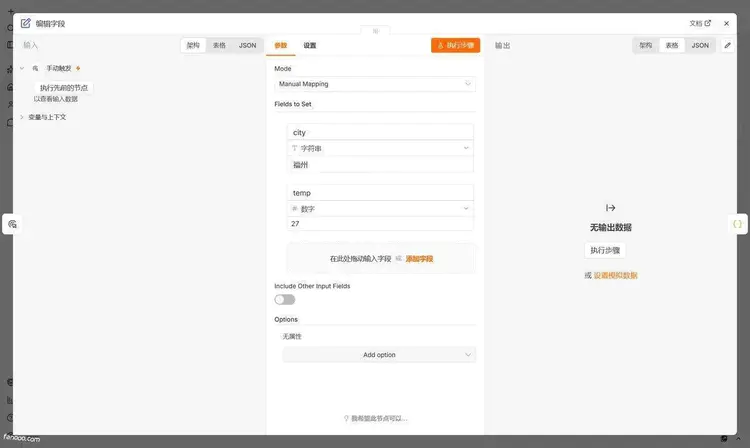Select input panel JSON view
The height and width of the screenshot is (448, 750).
(247, 45)
